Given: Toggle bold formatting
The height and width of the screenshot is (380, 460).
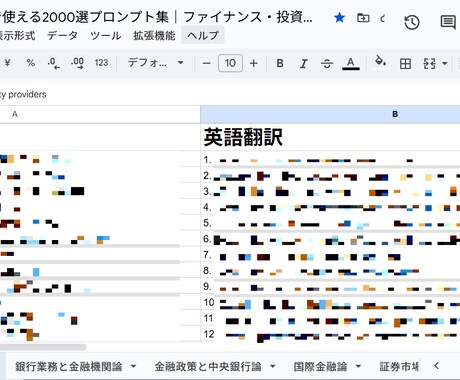Looking at the screenshot, I should click(280, 63).
